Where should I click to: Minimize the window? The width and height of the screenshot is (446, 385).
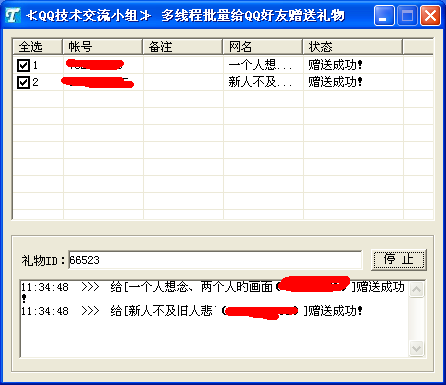point(384,15)
